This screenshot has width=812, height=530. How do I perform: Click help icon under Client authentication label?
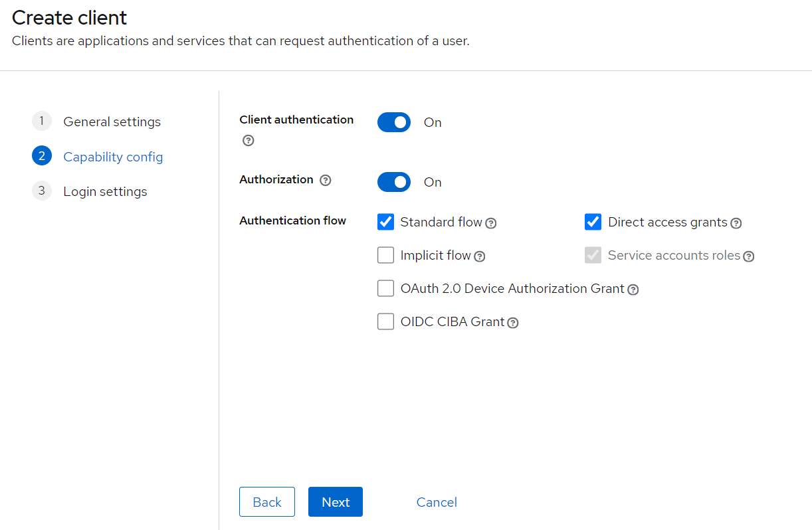248,140
